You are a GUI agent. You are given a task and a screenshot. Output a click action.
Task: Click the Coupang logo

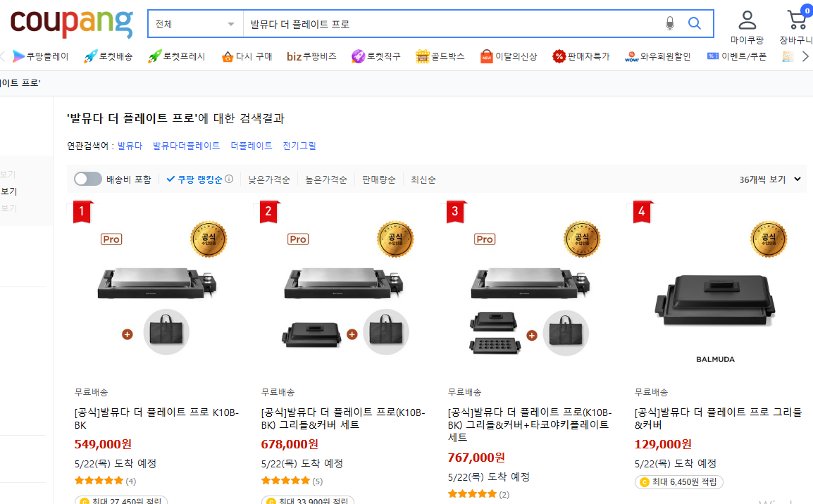(x=72, y=24)
